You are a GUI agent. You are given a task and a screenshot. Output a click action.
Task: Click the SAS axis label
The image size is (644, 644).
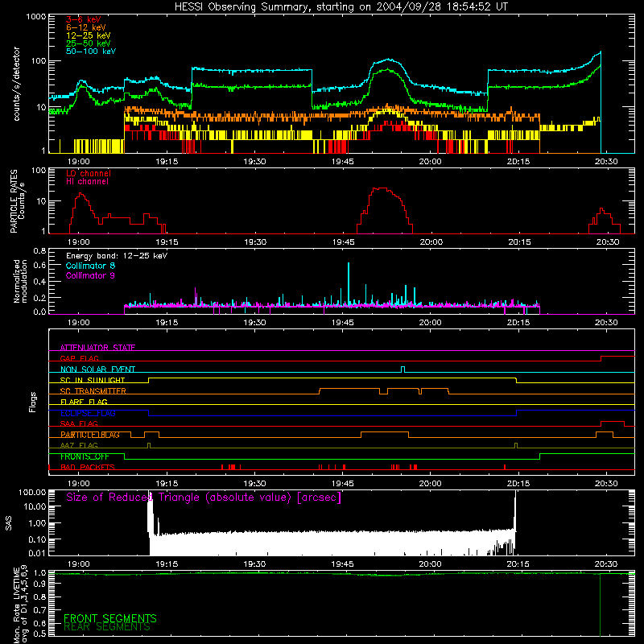point(8,523)
